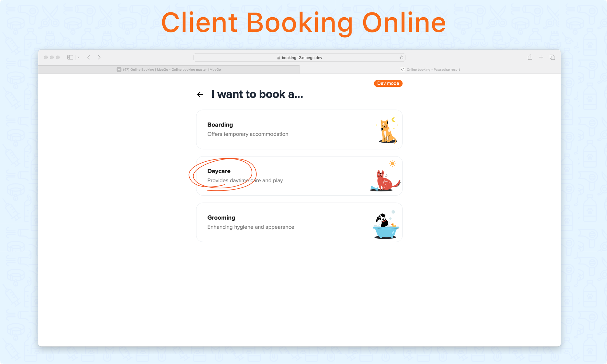Show the tab overview icon
607x364 pixels.
(552, 57)
